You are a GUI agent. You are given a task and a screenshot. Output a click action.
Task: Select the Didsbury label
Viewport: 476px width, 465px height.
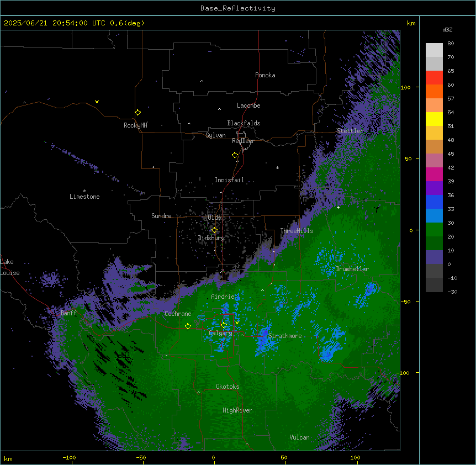[211, 238]
